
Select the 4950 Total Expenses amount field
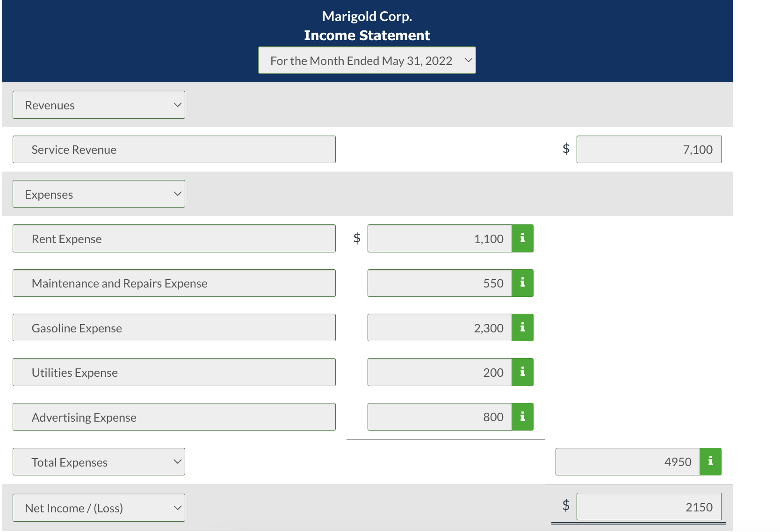tap(627, 461)
